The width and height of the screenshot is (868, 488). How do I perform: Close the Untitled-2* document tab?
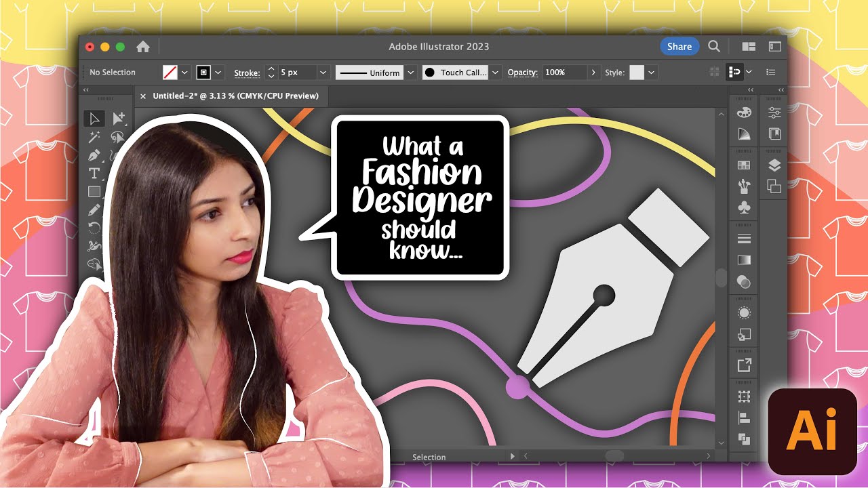pyautogui.click(x=143, y=96)
